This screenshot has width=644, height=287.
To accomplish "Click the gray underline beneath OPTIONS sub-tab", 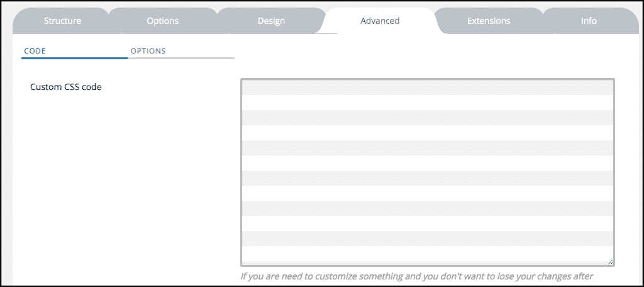I will point(181,58).
